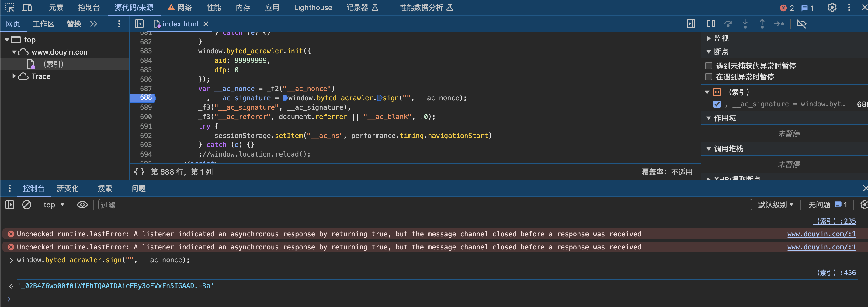
Task: Select the inspect element cursor tool
Action: tap(9, 7)
